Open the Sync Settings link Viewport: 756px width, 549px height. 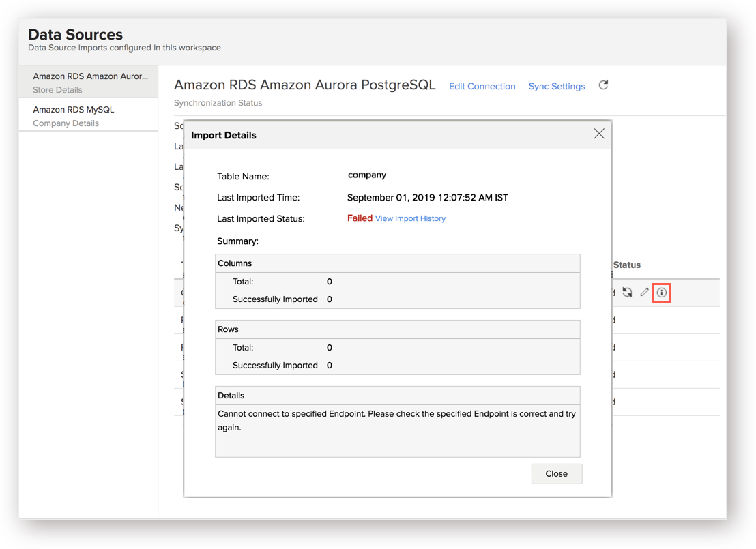pos(557,87)
